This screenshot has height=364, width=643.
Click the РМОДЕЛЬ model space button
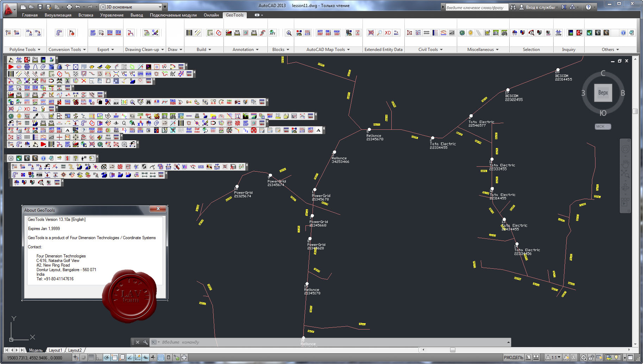pyautogui.click(x=513, y=358)
